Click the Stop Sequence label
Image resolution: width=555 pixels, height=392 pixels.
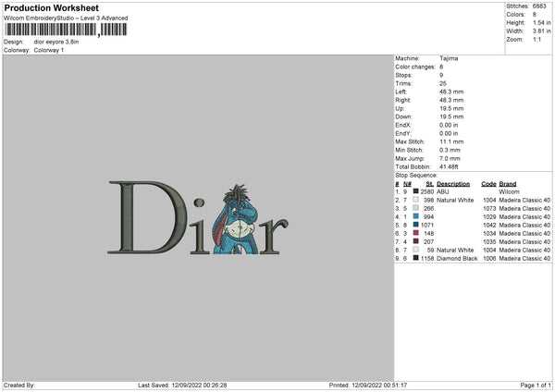point(416,176)
